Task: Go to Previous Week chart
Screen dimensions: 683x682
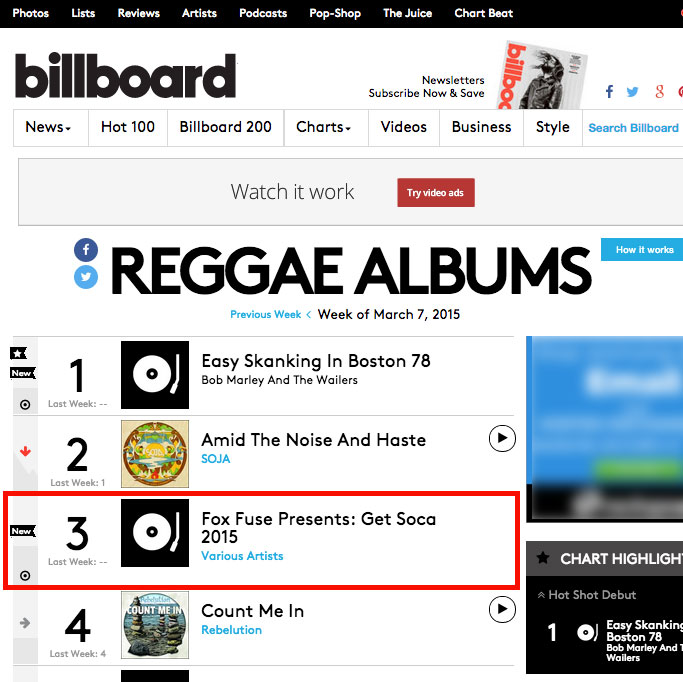Action: coord(266,314)
